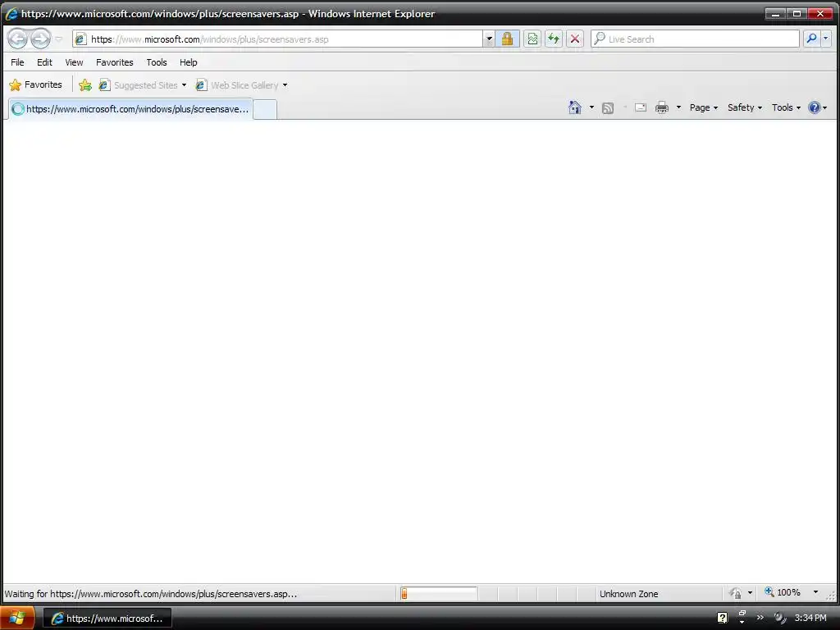The image size is (840, 630).
Task: Show hidden tray icons chevron
Action: [760, 618]
